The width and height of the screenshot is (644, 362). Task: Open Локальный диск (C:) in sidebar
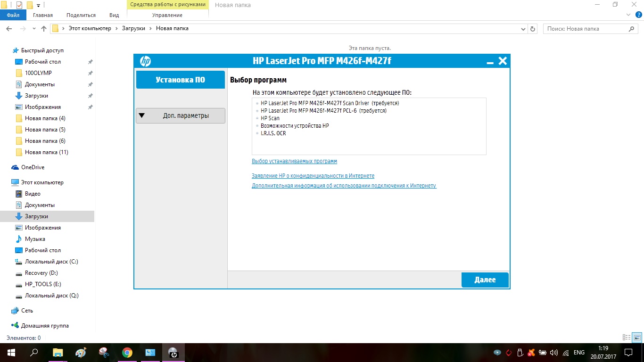[51, 262]
